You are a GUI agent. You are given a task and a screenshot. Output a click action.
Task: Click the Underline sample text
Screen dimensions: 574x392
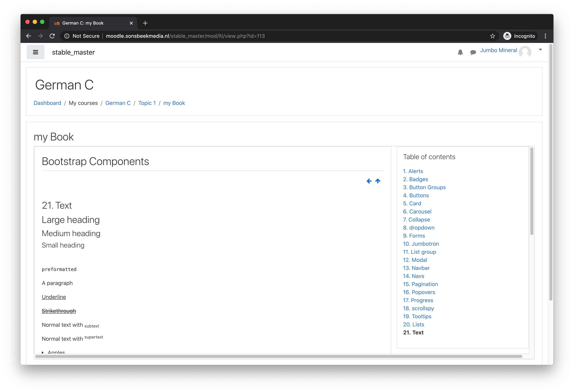[54, 297]
